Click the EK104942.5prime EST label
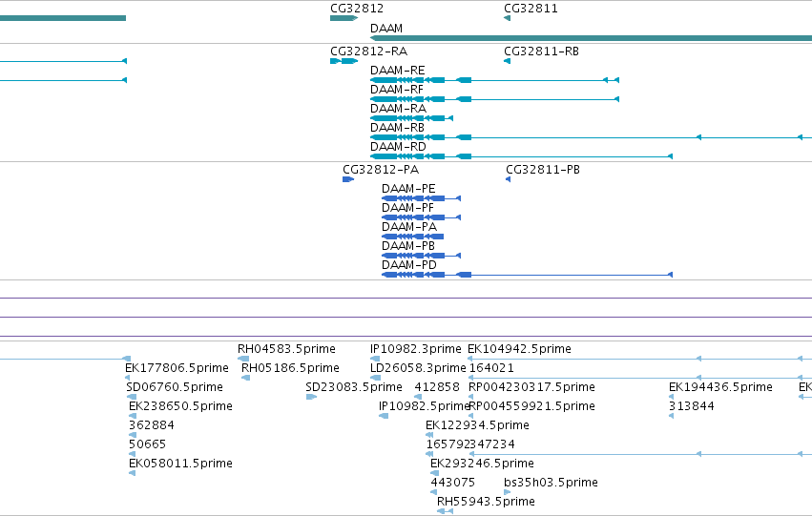Image resolution: width=812 pixels, height=516 pixels. [519, 349]
